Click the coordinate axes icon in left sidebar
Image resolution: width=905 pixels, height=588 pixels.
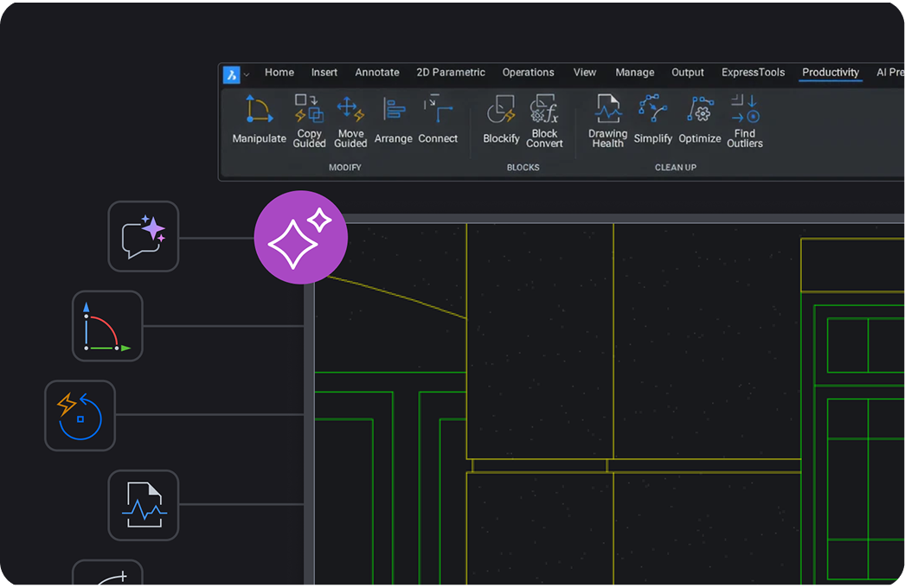click(x=107, y=326)
